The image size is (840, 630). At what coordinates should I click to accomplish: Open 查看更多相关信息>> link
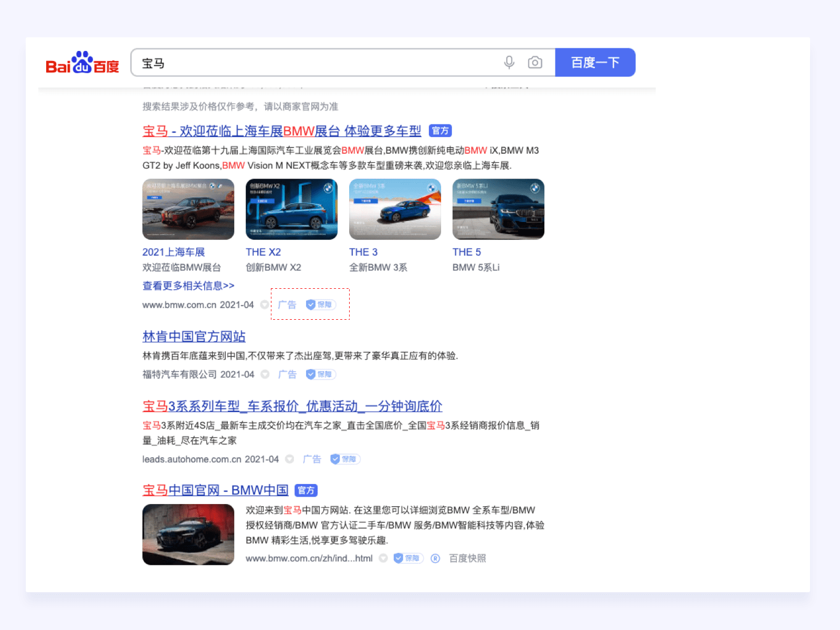188,286
